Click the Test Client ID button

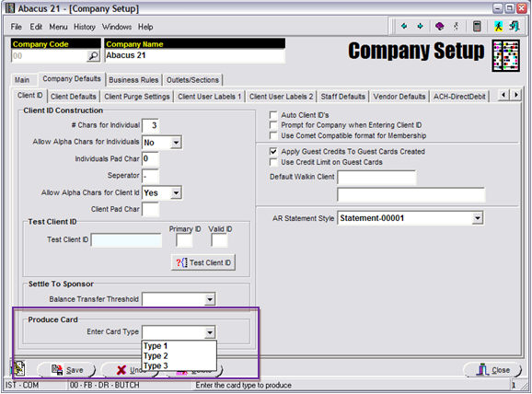click(x=203, y=262)
